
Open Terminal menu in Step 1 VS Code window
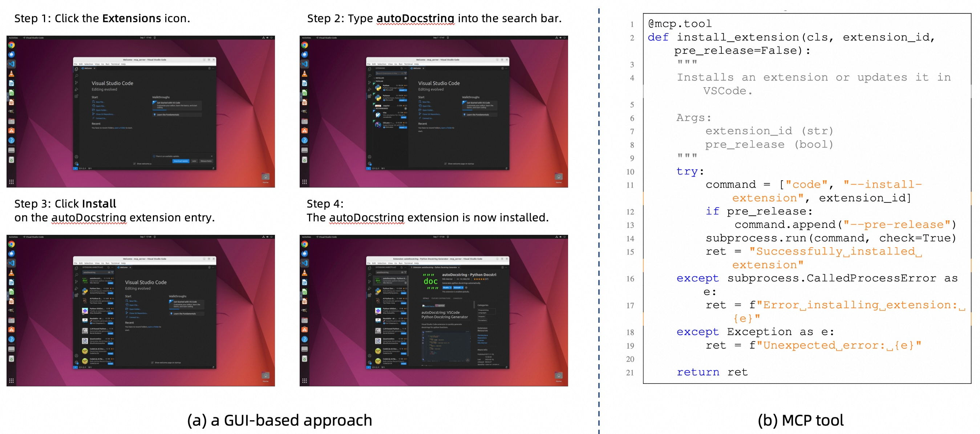click(x=115, y=64)
